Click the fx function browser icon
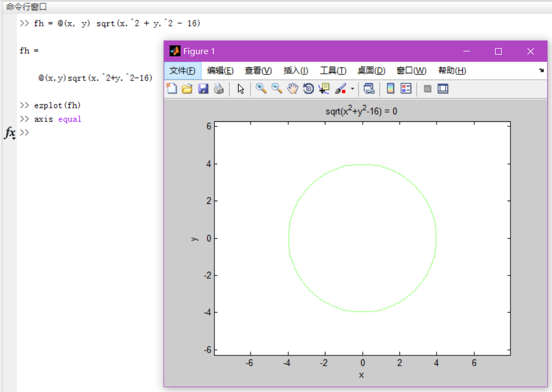 tap(10, 133)
